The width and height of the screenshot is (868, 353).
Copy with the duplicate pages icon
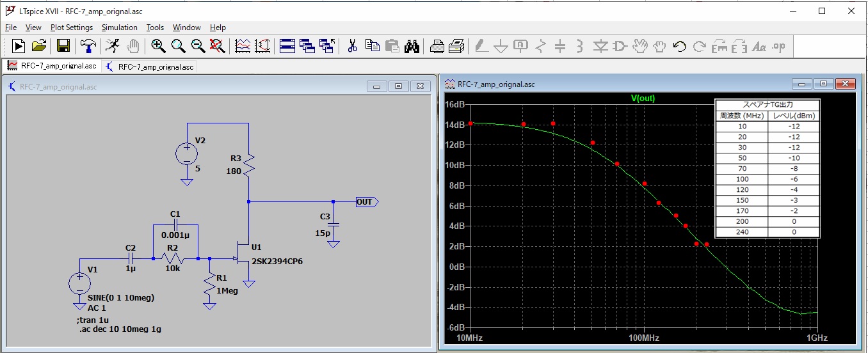(x=373, y=46)
